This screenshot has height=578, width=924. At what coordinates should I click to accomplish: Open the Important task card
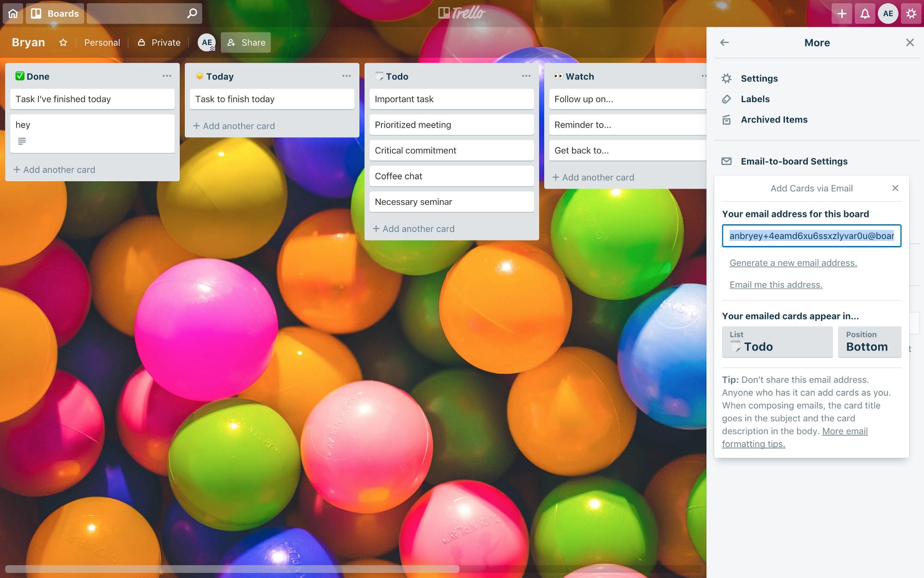pos(452,99)
